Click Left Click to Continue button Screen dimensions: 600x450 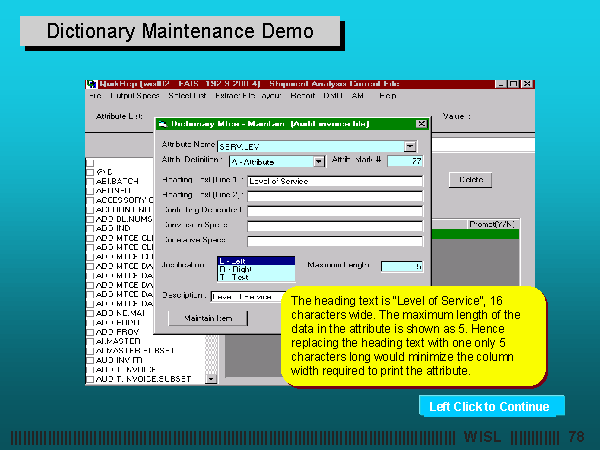[x=490, y=406]
